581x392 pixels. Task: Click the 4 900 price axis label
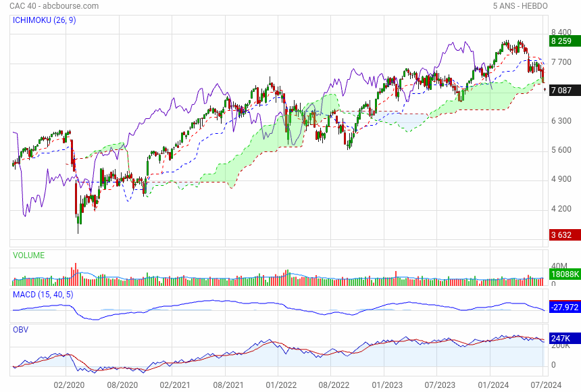point(561,179)
